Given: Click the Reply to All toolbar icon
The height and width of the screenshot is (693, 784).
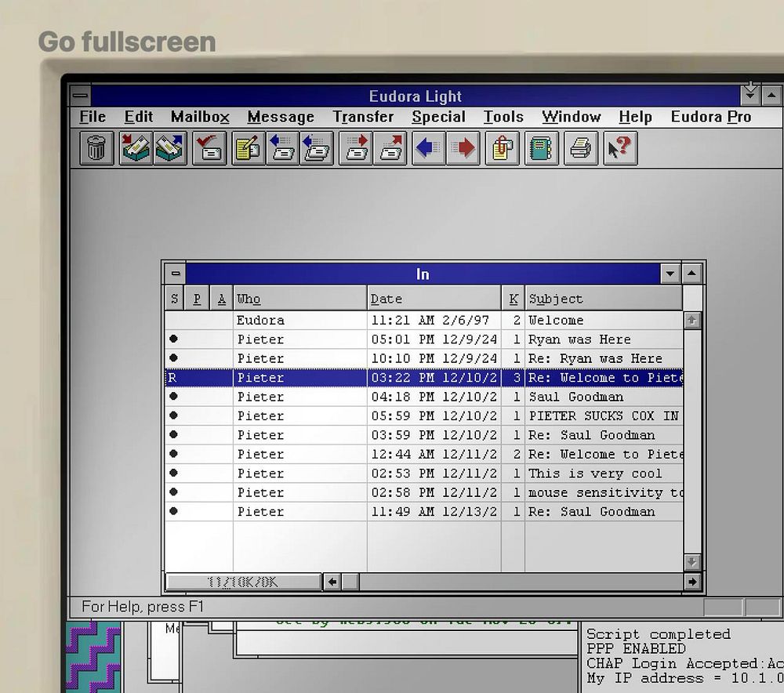Looking at the screenshot, I should [x=316, y=148].
